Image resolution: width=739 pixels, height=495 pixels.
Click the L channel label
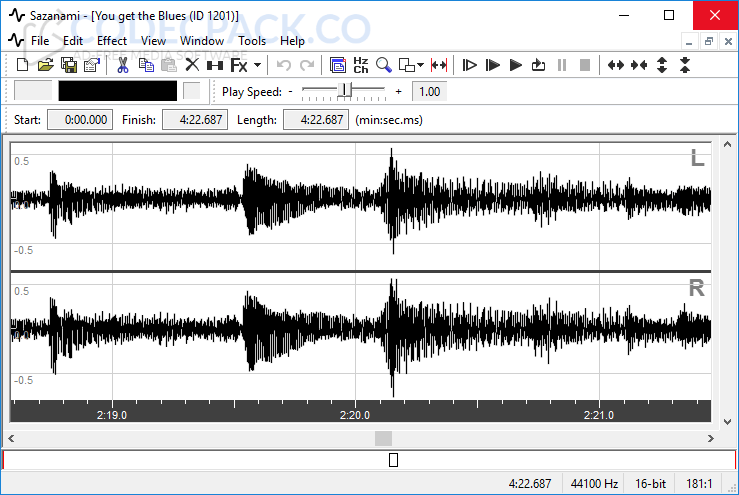click(697, 158)
